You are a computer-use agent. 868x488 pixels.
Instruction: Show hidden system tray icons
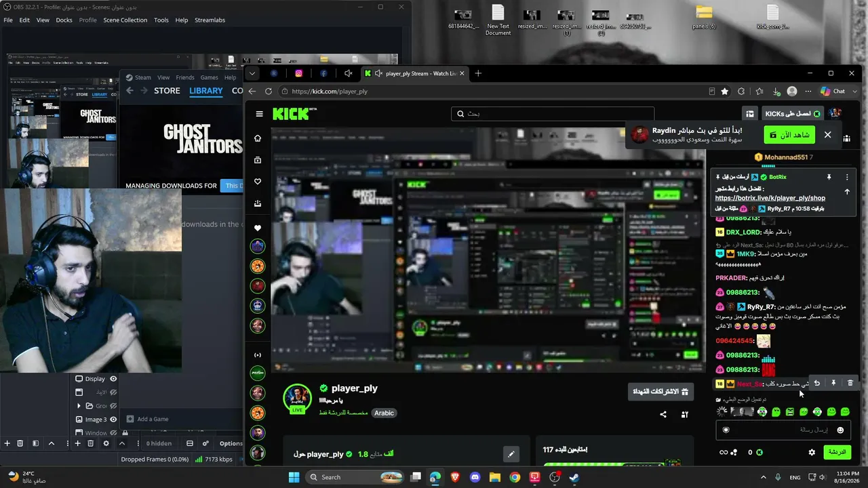pos(763,477)
